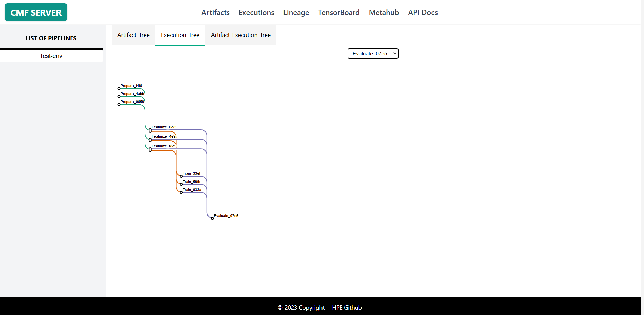Switch to the Artifact_Execution_Tree tab
Screen dimensions: 644x315
point(240,35)
